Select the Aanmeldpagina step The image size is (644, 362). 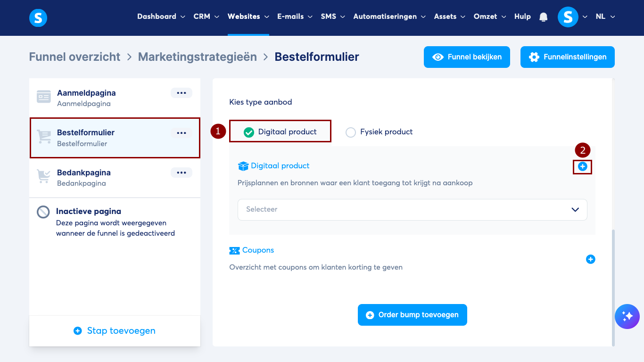pos(115,98)
